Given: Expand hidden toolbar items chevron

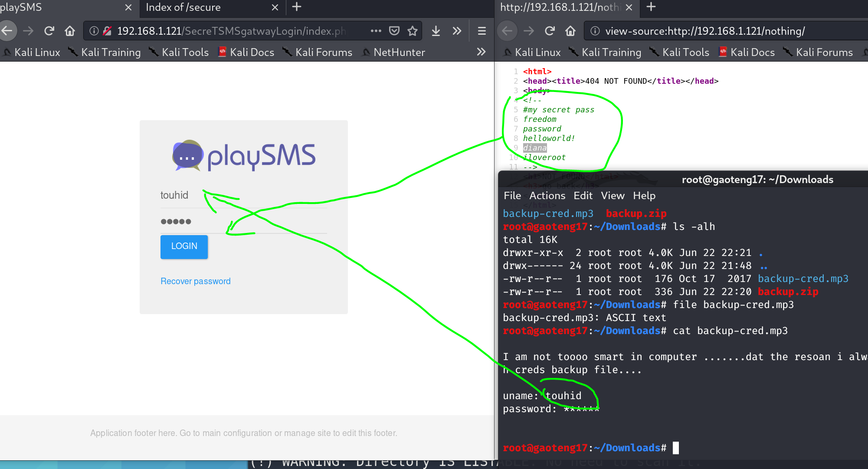Looking at the screenshot, I should tap(457, 31).
